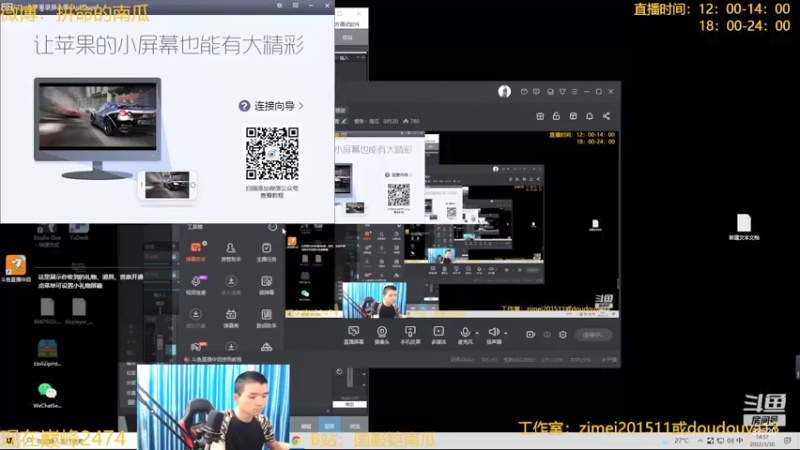Screen dimensions: 800x450
Task: Show hidden tray icons caret
Action: [700, 440]
